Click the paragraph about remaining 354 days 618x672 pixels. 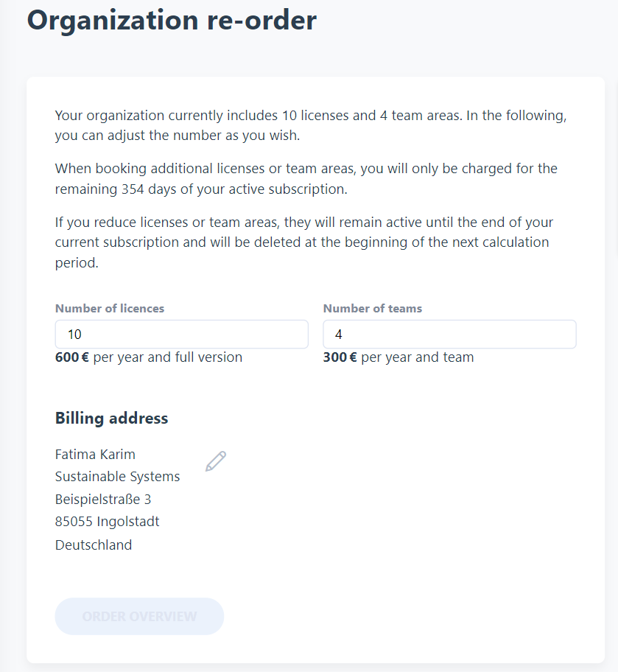[x=306, y=179]
